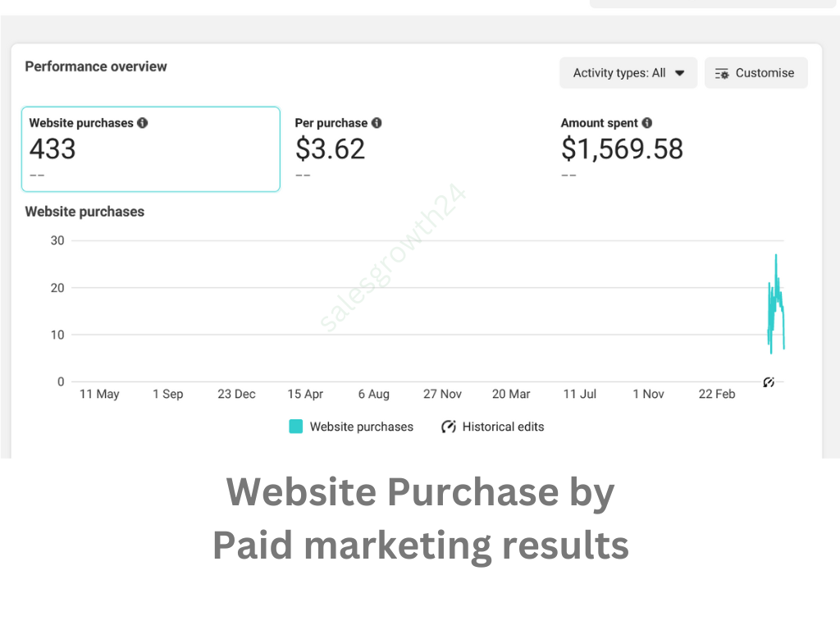Click the Website purchases legend label
The height and width of the screenshot is (630, 840).
[362, 427]
